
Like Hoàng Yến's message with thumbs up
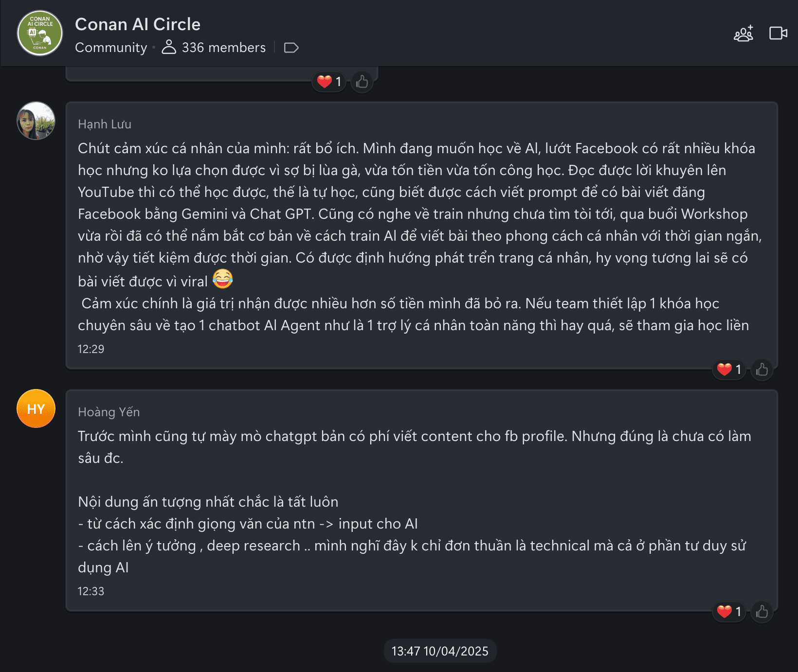(762, 612)
